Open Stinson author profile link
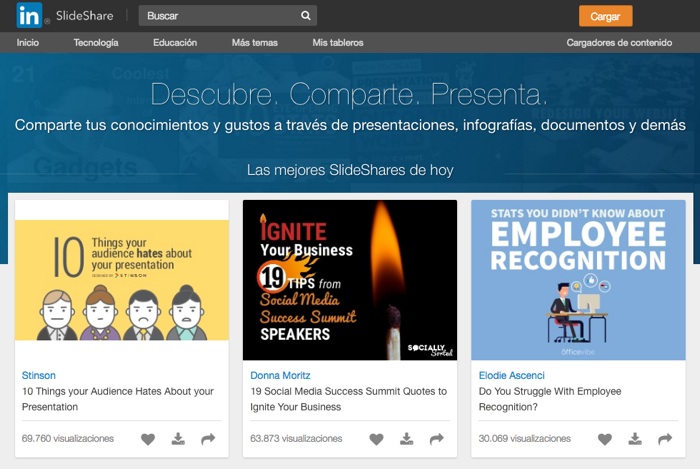 click(x=39, y=375)
